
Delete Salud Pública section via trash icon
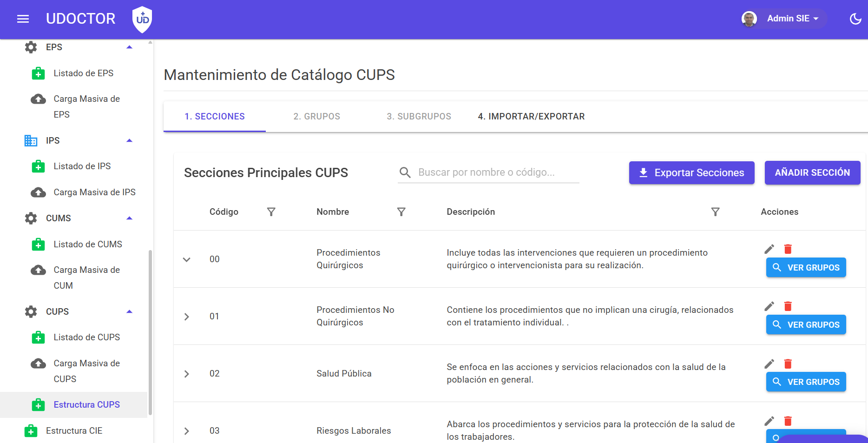(788, 364)
